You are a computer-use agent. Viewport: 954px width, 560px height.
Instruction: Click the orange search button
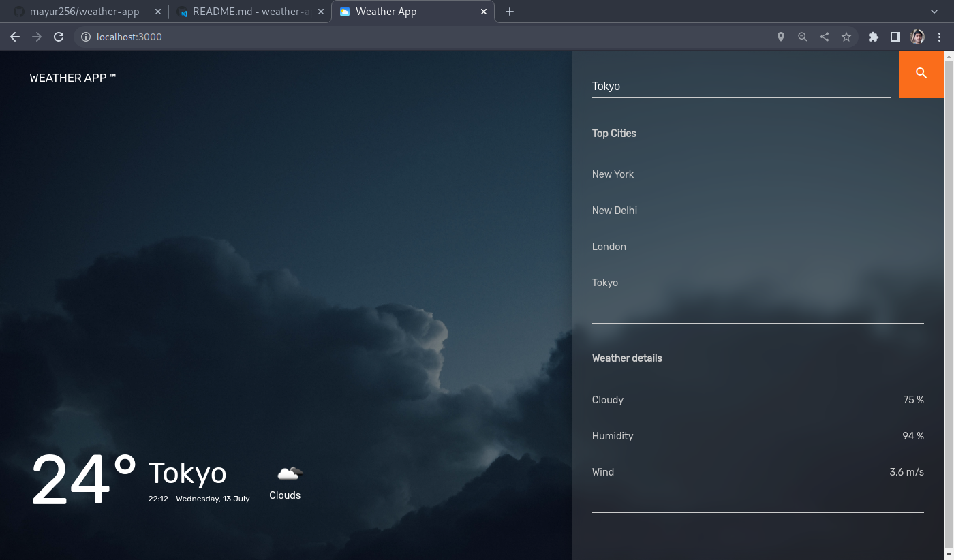[921, 74]
